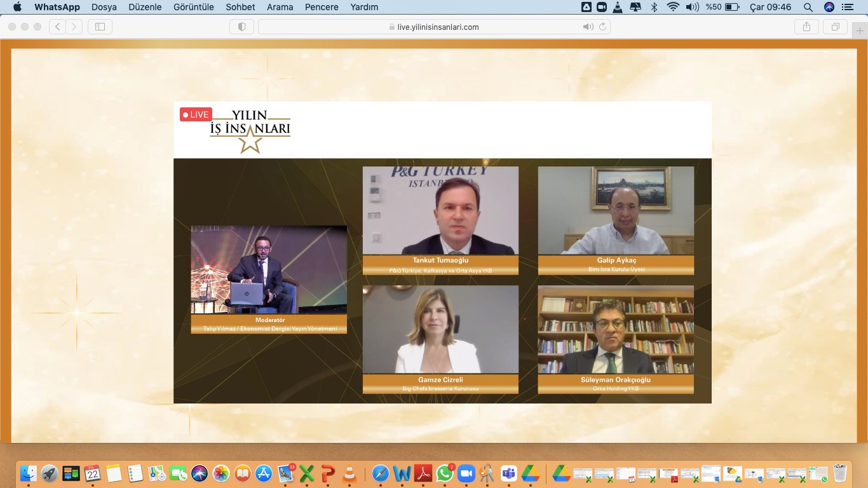The image size is (868, 488).
Task: Open Finder from the Dock
Action: click(29, 473)
